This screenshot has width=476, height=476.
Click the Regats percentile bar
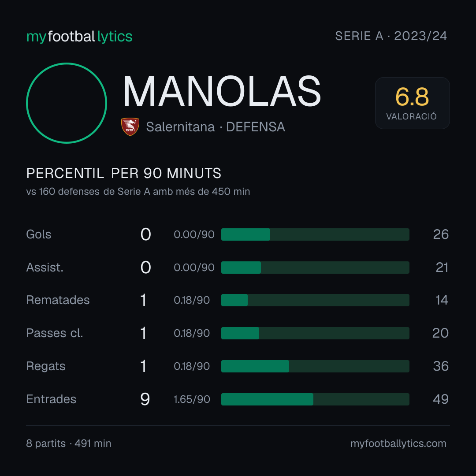coord(315,366)
